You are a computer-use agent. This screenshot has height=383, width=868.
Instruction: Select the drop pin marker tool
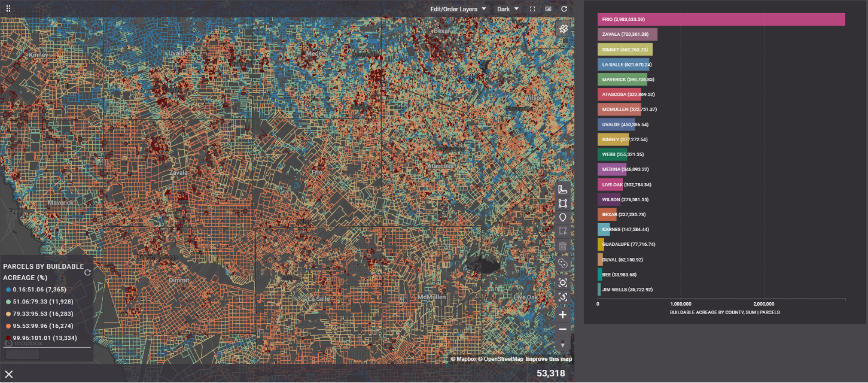pyautogui.click(x=562, y=218)
